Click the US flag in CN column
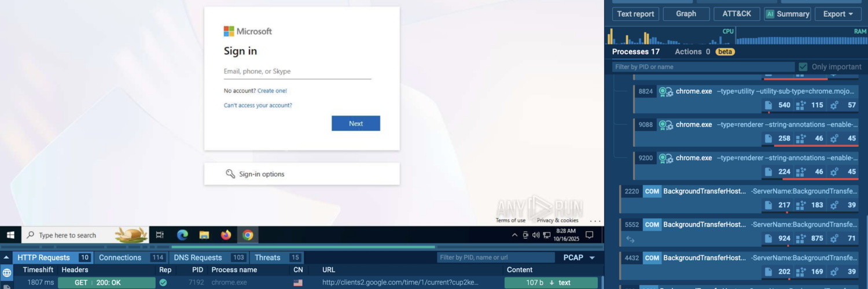This screenshot has height=289, width=868. pyautogui.click(x=298, y=283)
